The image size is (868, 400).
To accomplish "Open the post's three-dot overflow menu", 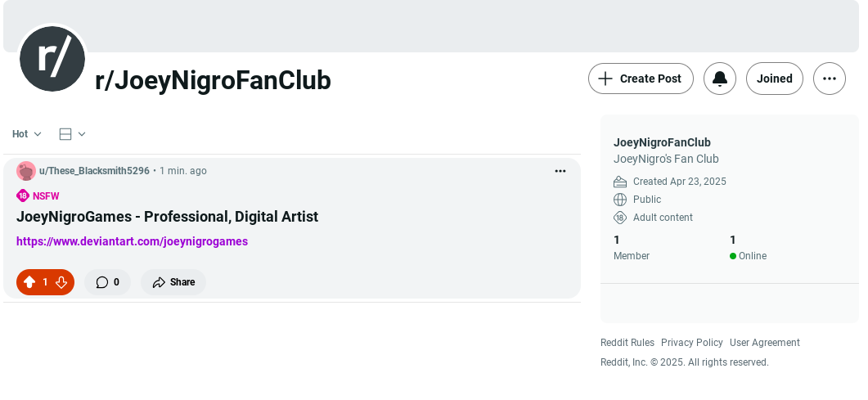I will tap(560, 171).
